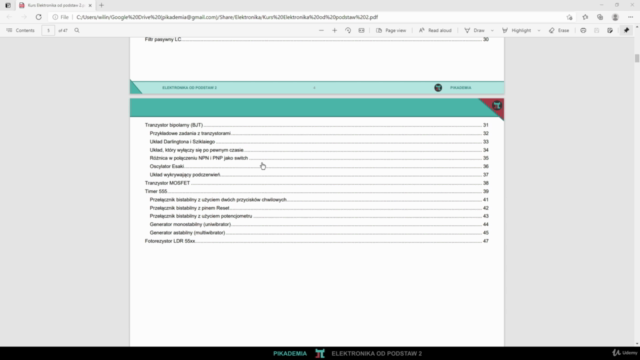Toggle the pin toolbar button
The height and width of the screenshot is (360, 640).
tap(627, 31)
